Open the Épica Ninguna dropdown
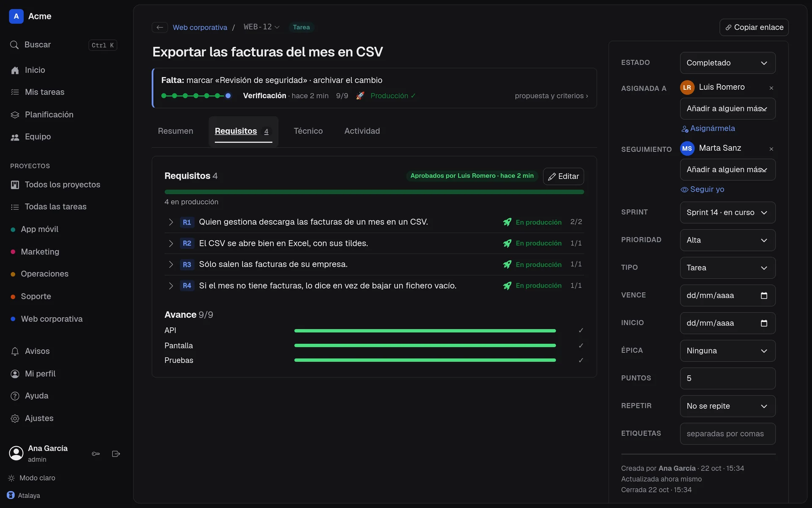The image size is (812, 508). pos(727,351)
